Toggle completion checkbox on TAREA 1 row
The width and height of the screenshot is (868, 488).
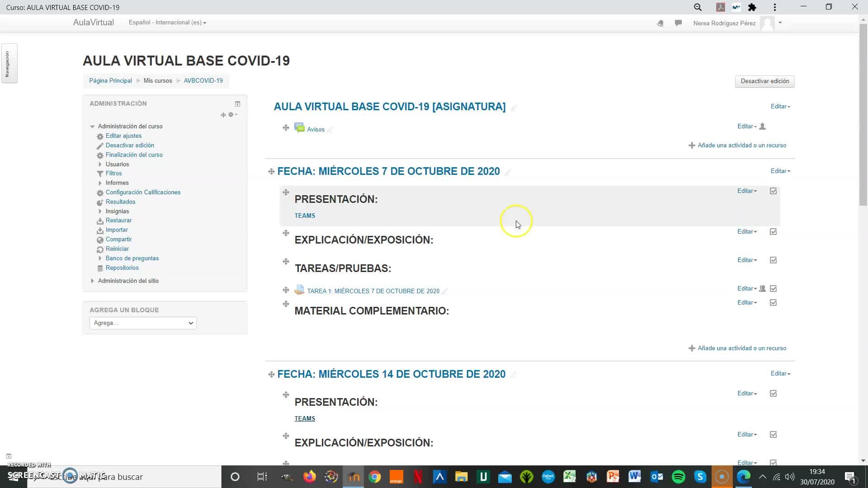(774, 289)
